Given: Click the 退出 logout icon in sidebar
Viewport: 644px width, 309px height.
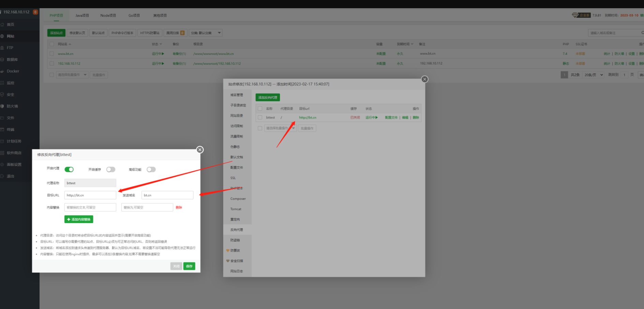Looking at the screenshot, I should (x=2, y=176).
